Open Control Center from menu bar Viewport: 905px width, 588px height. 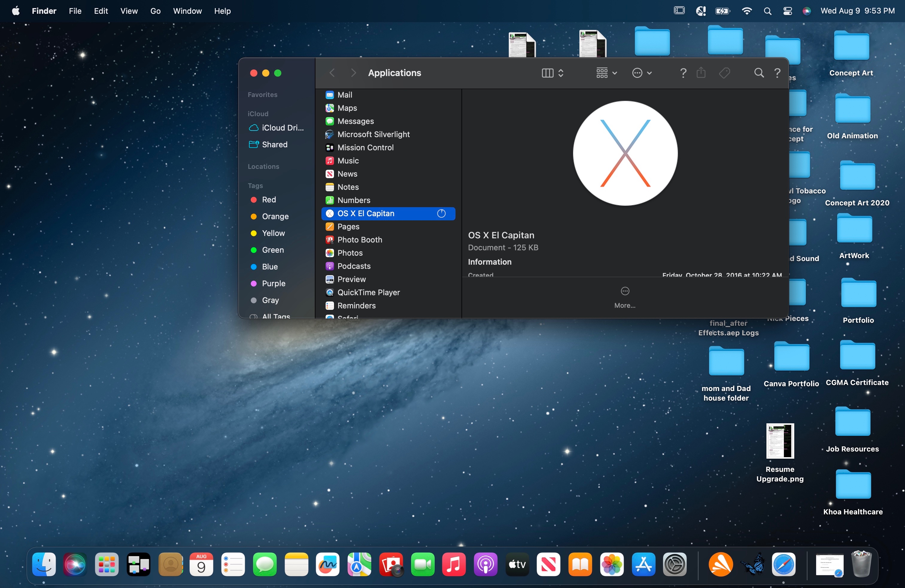coord(787,11)
